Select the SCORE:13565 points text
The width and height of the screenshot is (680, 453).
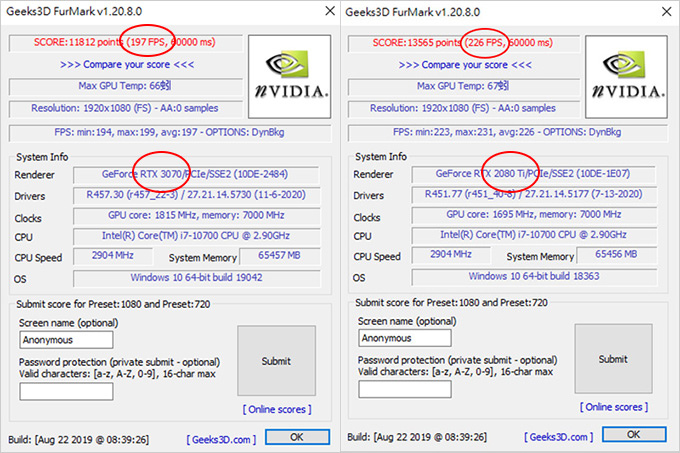point(417,42)
